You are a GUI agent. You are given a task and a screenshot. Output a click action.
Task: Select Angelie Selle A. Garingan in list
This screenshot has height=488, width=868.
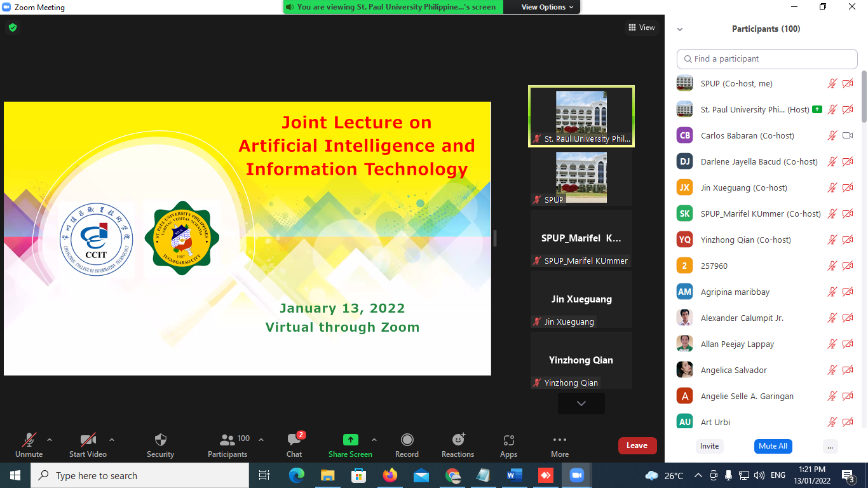point(766,396)
